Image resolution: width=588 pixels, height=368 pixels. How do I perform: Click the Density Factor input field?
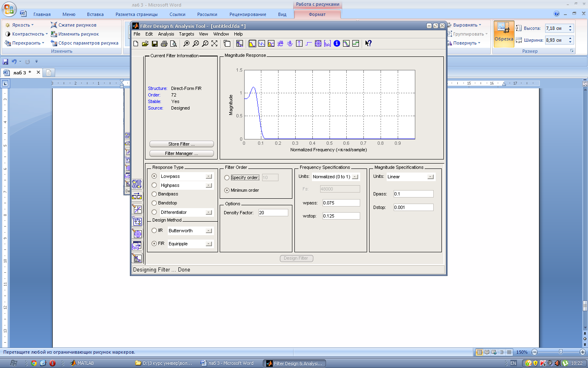pyautogui.click(x=273, y=213)
